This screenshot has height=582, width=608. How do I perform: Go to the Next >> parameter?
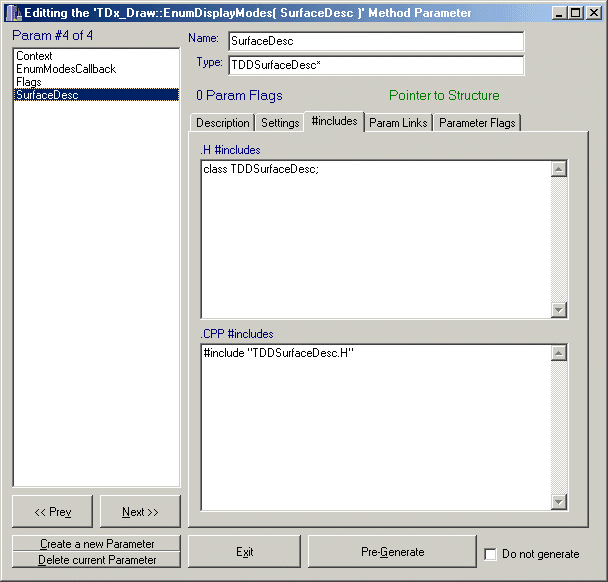[x=140, y=512]
